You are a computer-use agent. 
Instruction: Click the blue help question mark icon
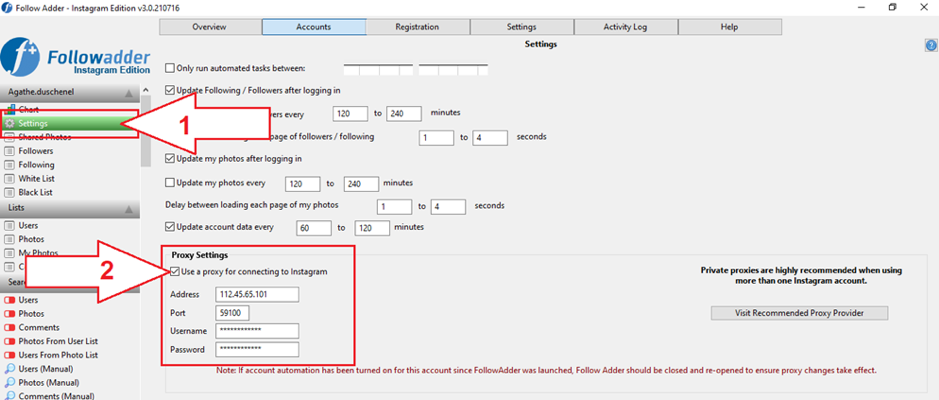pyautogui.click(x=931, y=46)
